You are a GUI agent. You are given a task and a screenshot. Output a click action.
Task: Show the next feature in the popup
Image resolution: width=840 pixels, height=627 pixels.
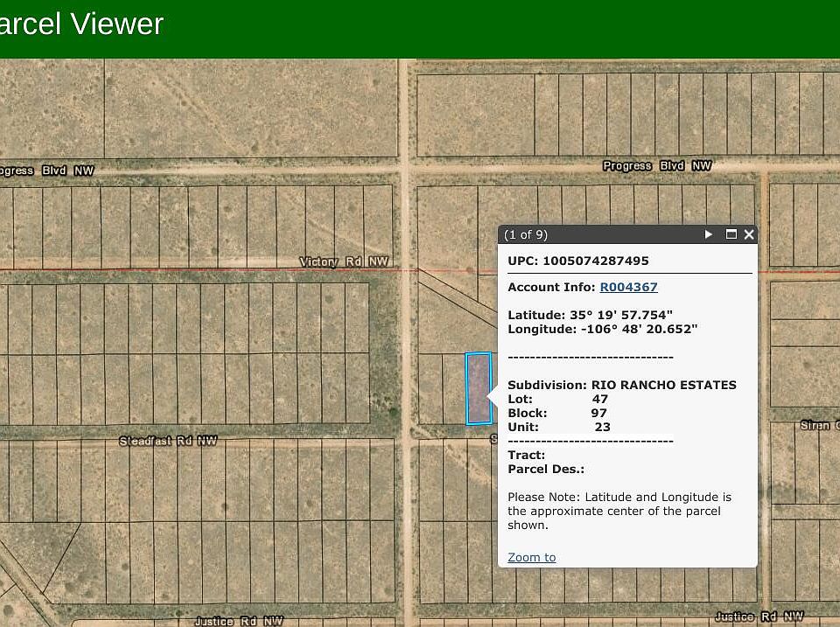(x=709, y=234)
